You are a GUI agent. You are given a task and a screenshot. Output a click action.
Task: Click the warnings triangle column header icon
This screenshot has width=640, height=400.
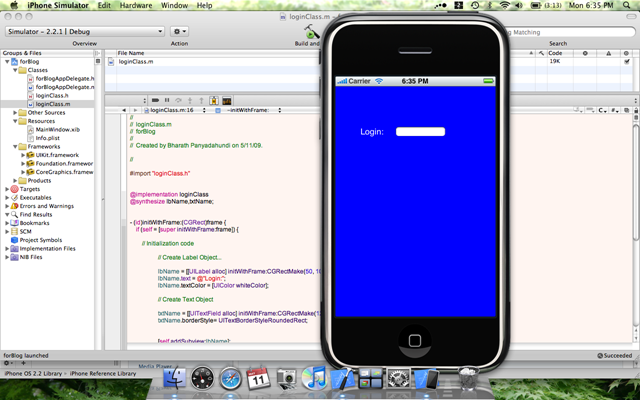609,53
